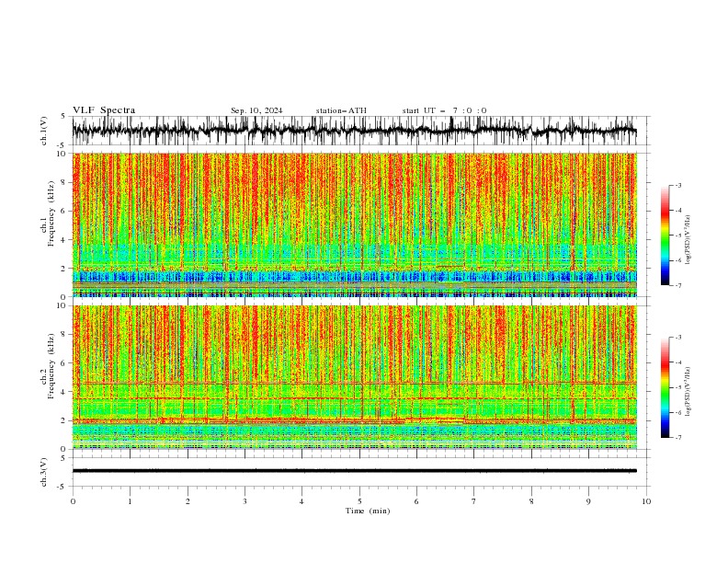728x563 pixels.
Task: Click the lower PSD color scale bar
Action: 665,387
